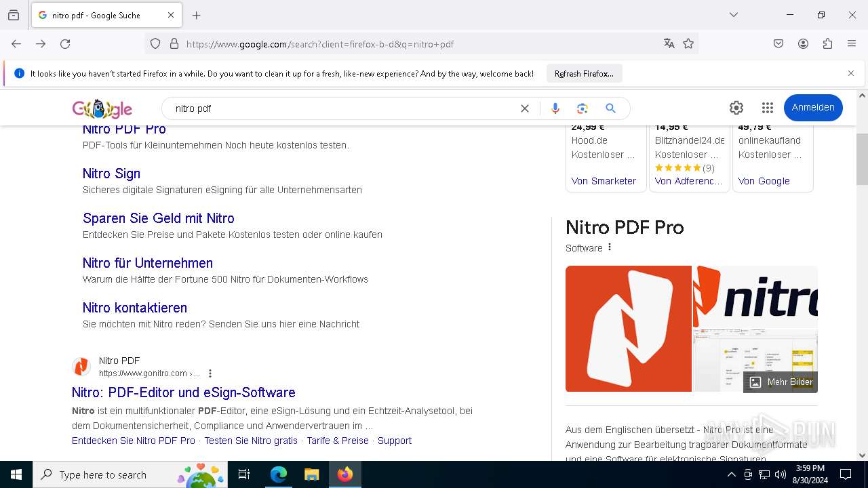The image size is (868, 488).
Task: Open Google Lens image search
Action: point(582,108)
